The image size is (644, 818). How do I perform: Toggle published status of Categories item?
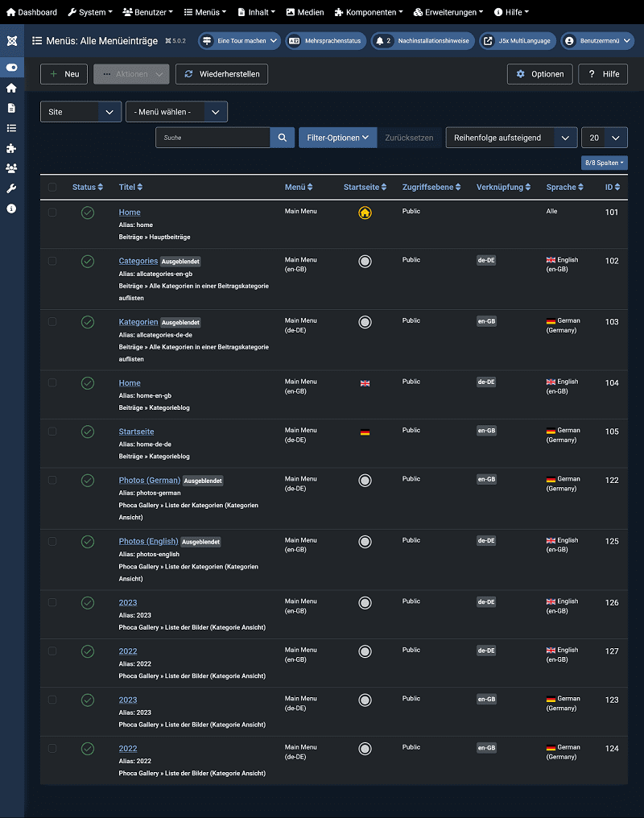point(88,262)
